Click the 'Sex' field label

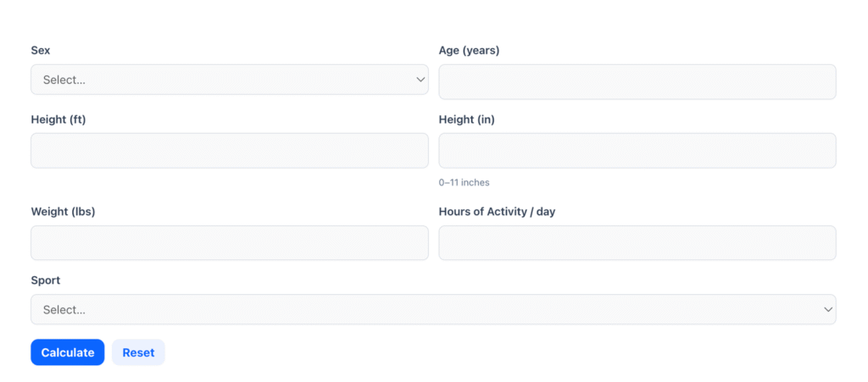pos(41,50)
